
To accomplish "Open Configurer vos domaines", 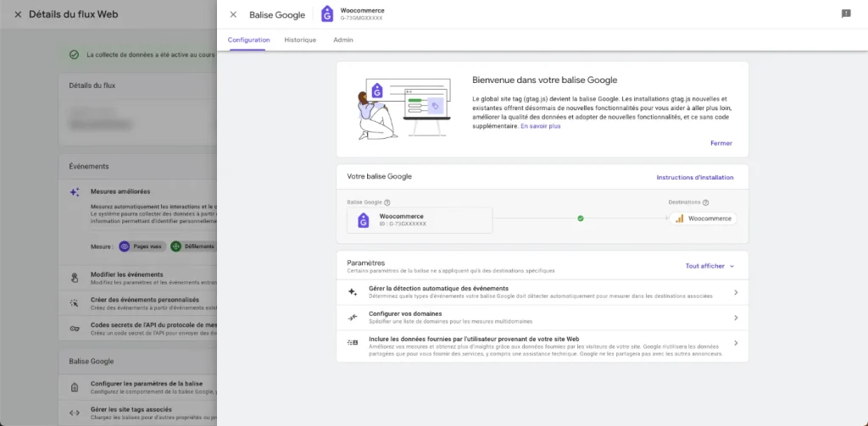I will pyautogui.click(x=542, y=318).
